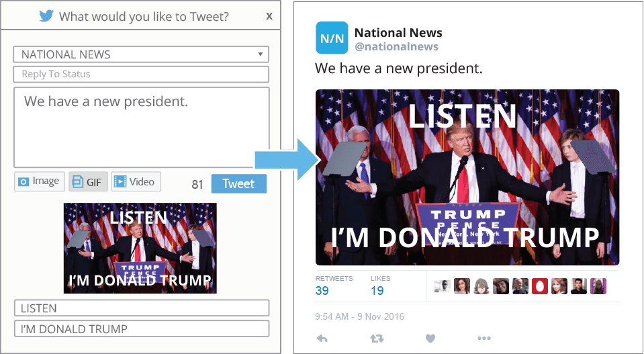Click the GIF preview thumbnail in composer
This screenshot has width=644, height=354.
(x=140, y=248)
